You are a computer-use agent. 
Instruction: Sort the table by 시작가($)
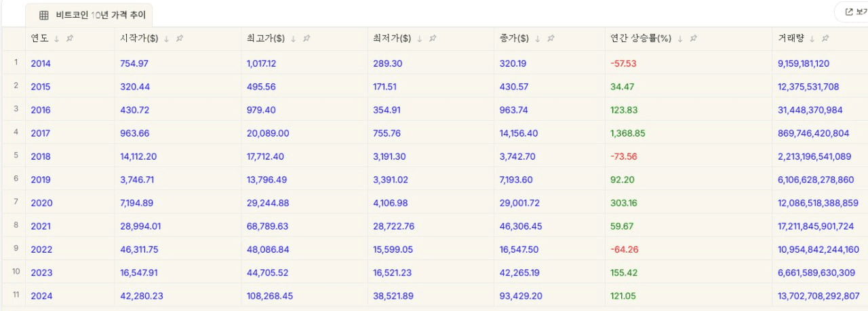[x=167, y=39]
